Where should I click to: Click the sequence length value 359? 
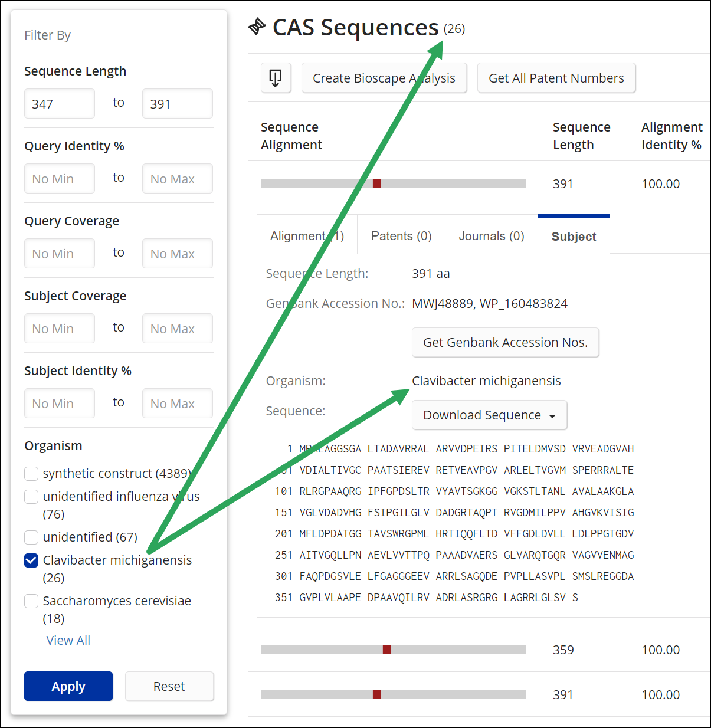pos(563,650)
